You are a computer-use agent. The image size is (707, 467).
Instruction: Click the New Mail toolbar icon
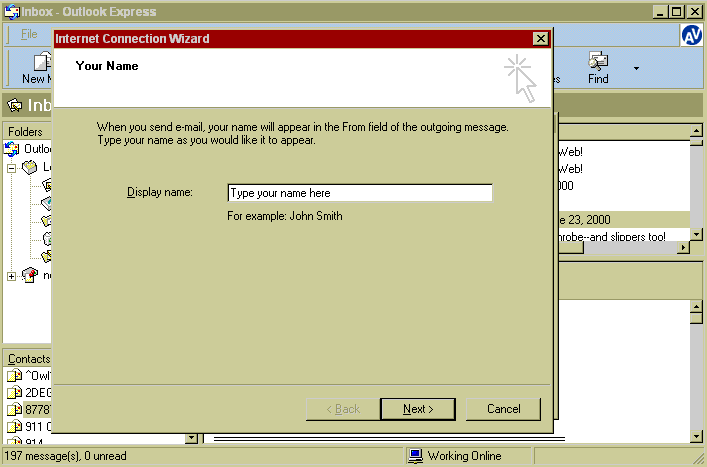point(42,61)
